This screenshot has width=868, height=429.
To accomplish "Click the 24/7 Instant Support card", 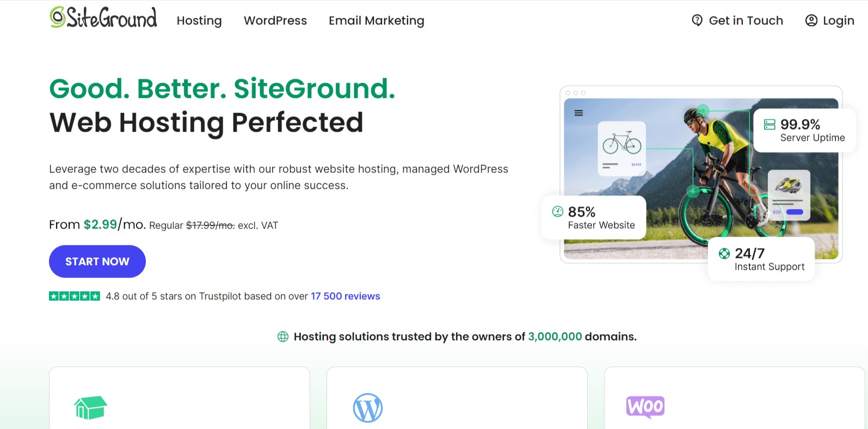I will tap(761, 259).
